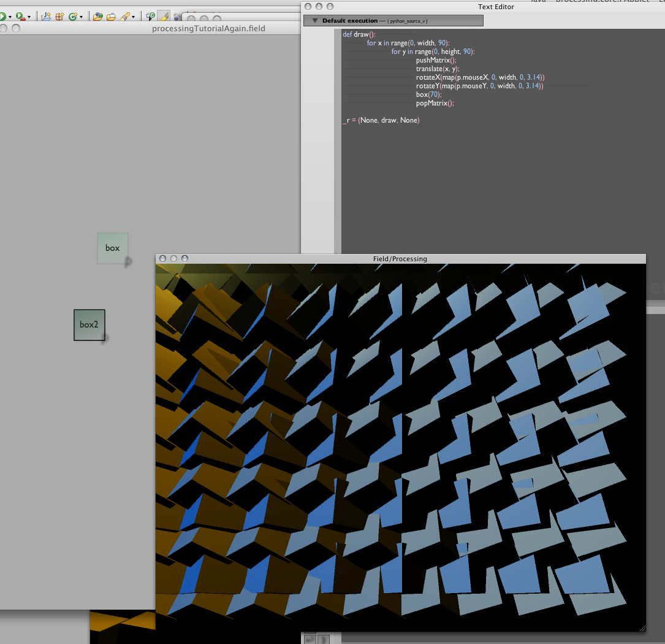Click the new-file wizard icon with star
Image resolution: width=665 pixels, height=644 pixels.
coord(46,17)
